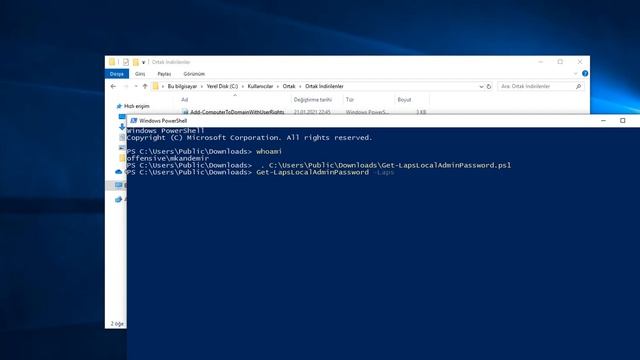Image resolution: width=640 pixels, height=360 pixels.
Task: Expand the ribbon chevron in File Explorer
Action: (x=576, y=73)
